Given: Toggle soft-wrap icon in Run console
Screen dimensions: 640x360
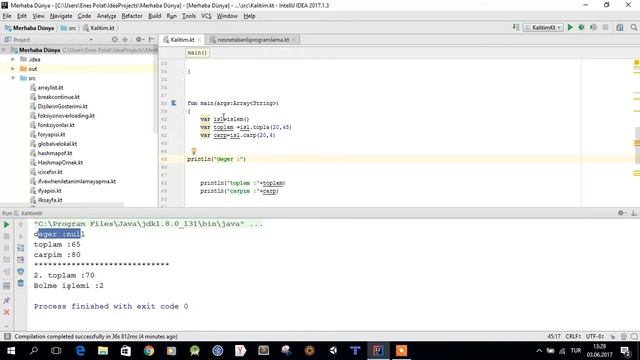Looking at the screenshot, I should point(21,248).
